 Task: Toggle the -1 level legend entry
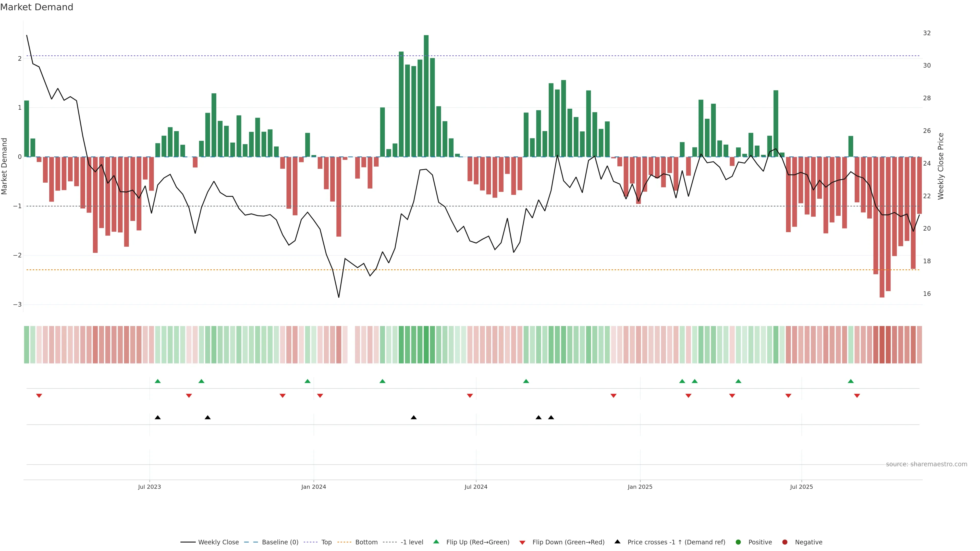click(x=412, y=542)
